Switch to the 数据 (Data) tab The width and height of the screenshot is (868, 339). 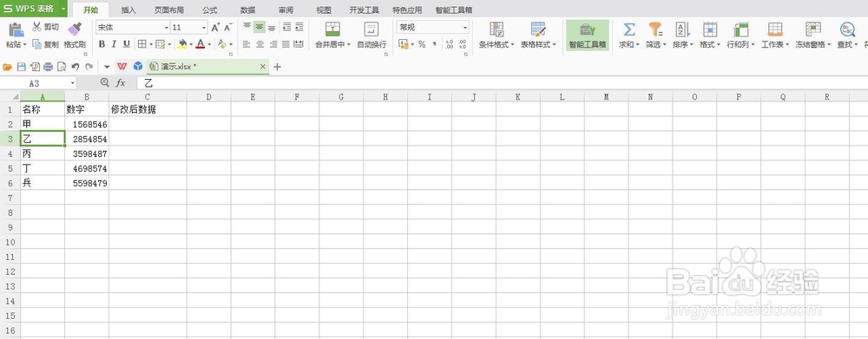coord(248,10)
